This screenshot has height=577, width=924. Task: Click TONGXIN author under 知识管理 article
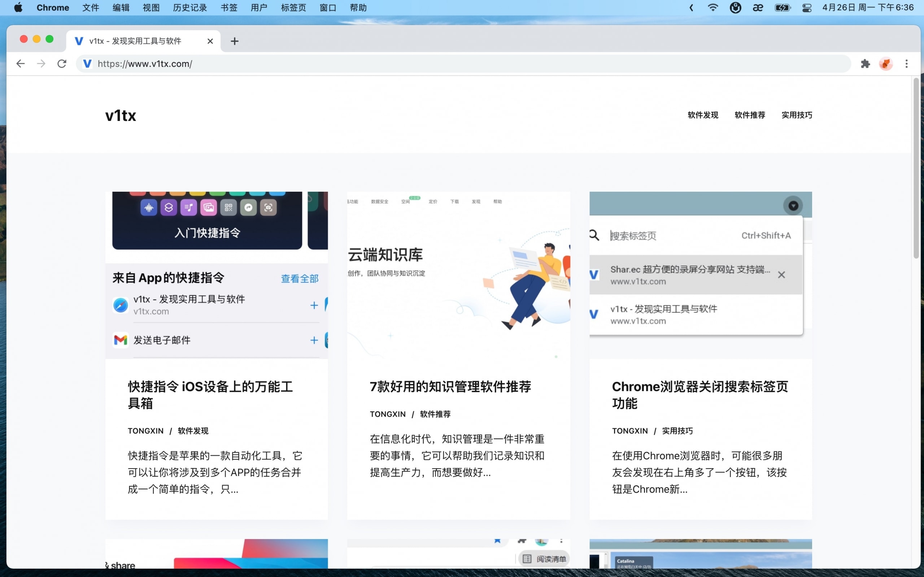coord(388,414)
